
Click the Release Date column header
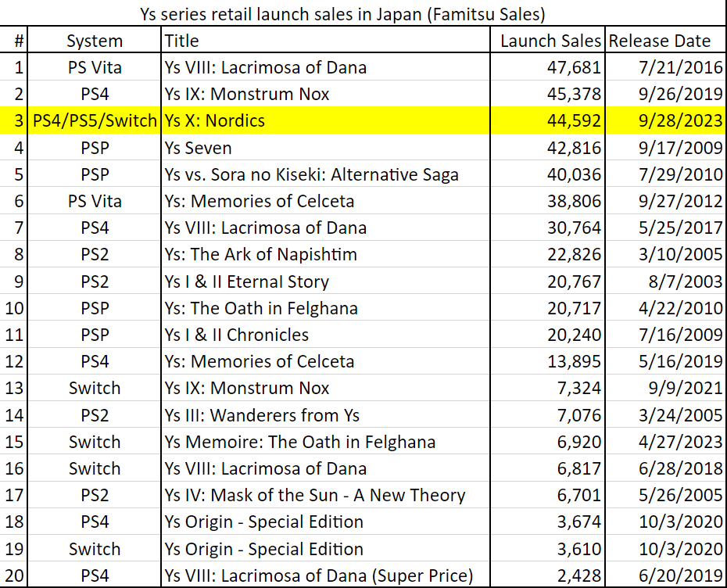[659, 41]
